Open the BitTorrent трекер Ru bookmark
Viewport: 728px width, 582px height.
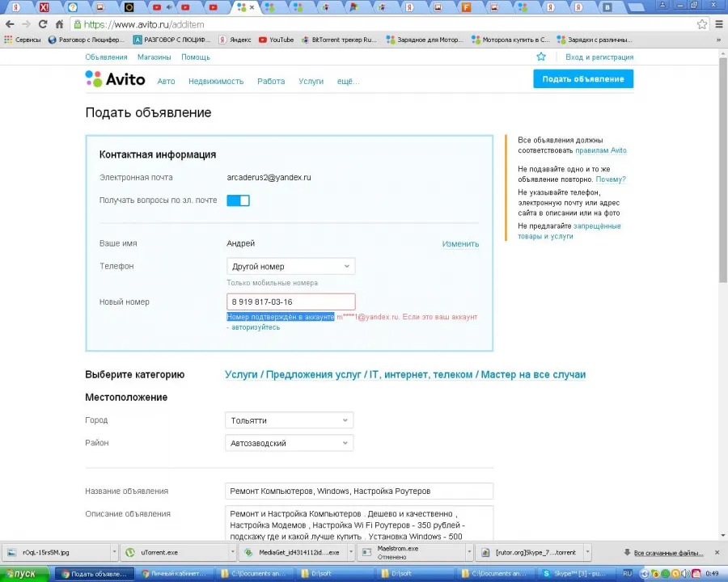(x=339, y=40)
